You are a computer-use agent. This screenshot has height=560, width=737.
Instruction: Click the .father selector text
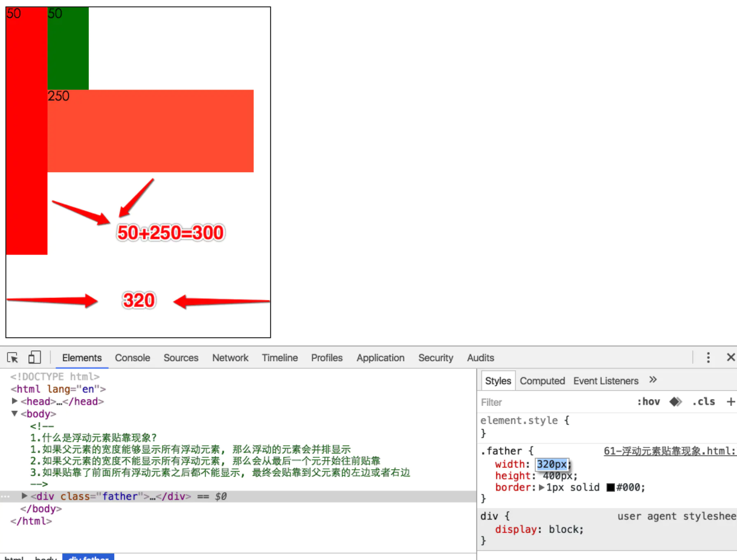pyautogui.click(x=501, y=451)
